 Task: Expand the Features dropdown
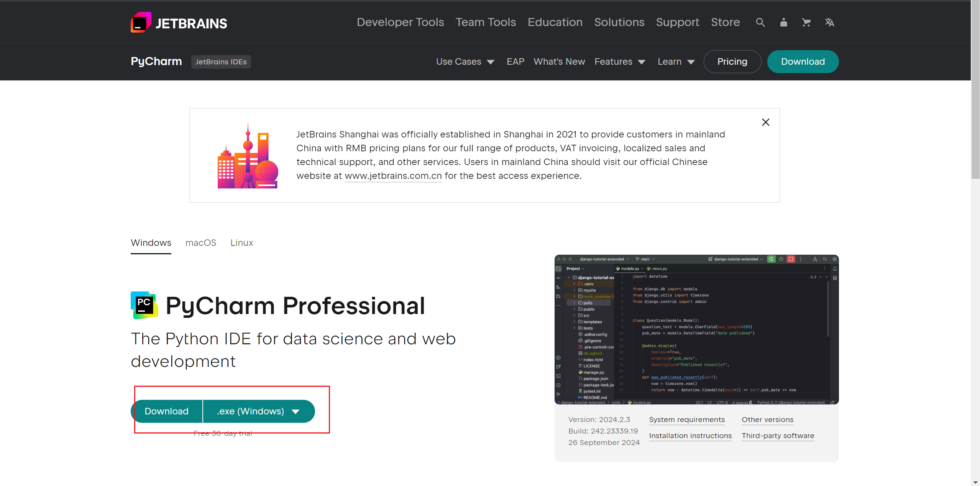[x=620, y=62]
